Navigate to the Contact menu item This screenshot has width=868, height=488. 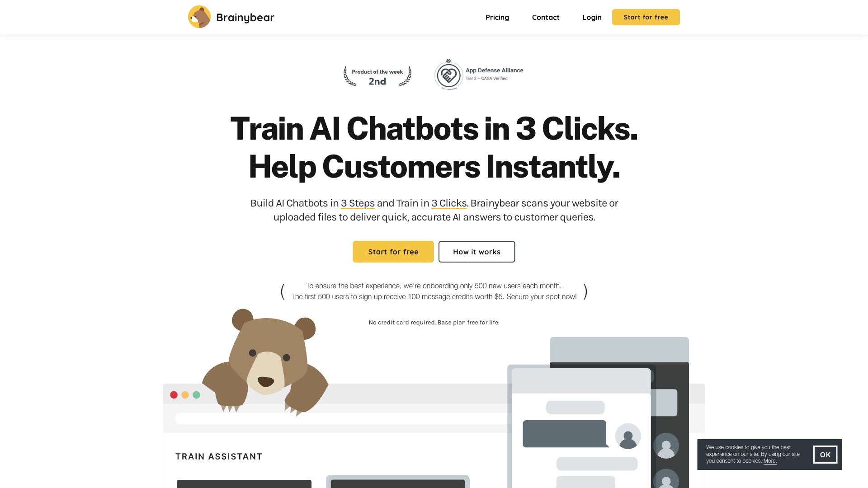546,17
